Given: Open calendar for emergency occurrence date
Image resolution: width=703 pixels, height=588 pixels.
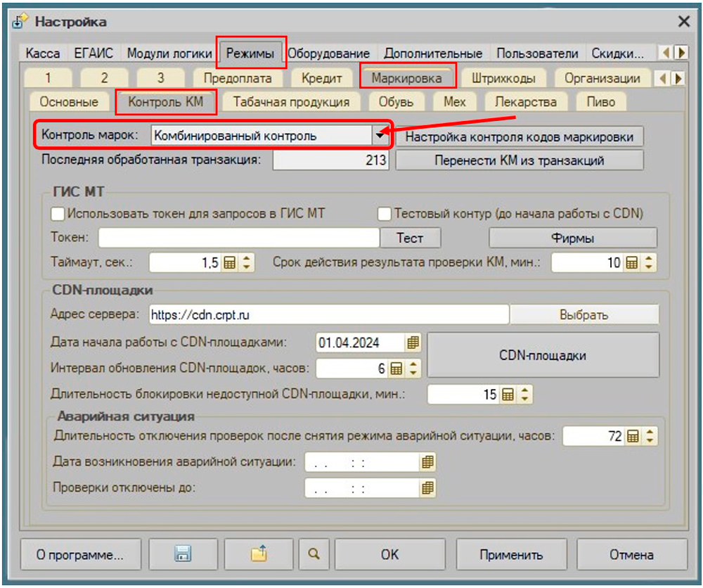Looking at the screenshot, I should coord(427,462).
